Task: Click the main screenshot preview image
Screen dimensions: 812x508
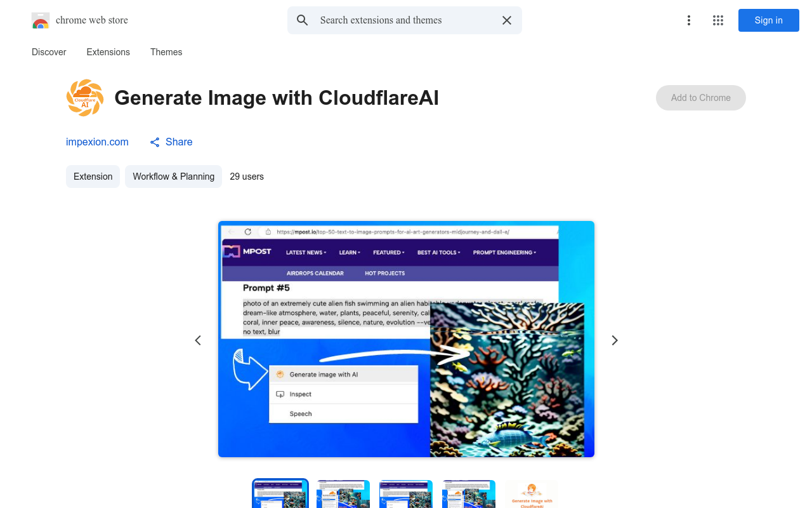Action: (406, 339)
